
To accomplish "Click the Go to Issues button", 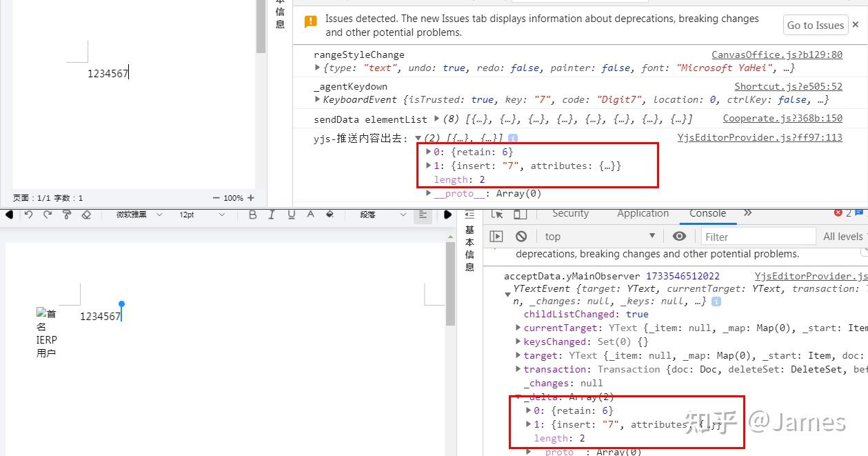I will click(x=815, y=25).
